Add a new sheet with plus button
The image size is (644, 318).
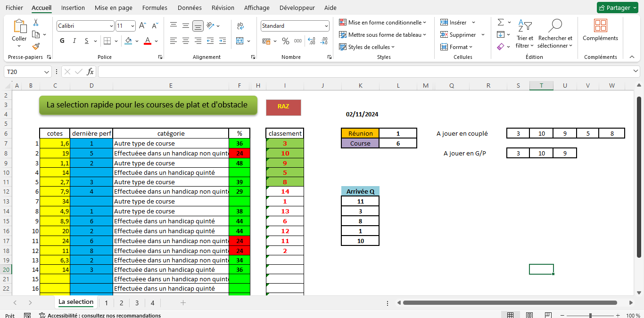(183, 303)
